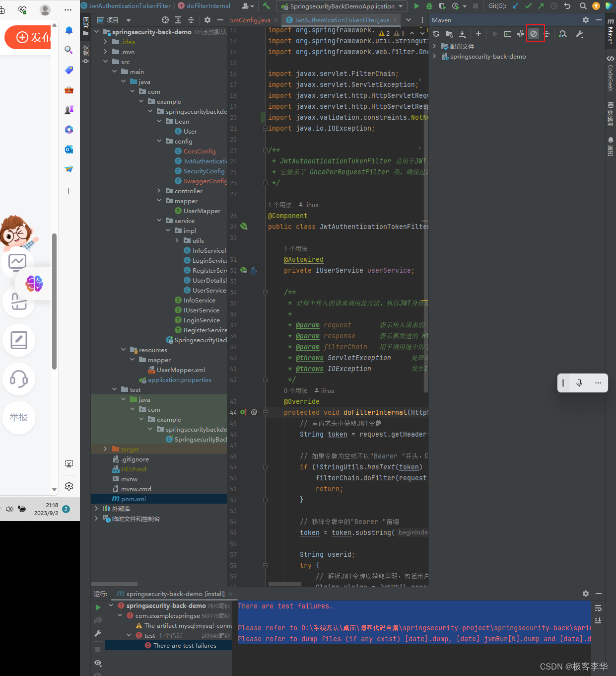
Task: Rerun Maven build with green arrow
Action: [98, 607]
